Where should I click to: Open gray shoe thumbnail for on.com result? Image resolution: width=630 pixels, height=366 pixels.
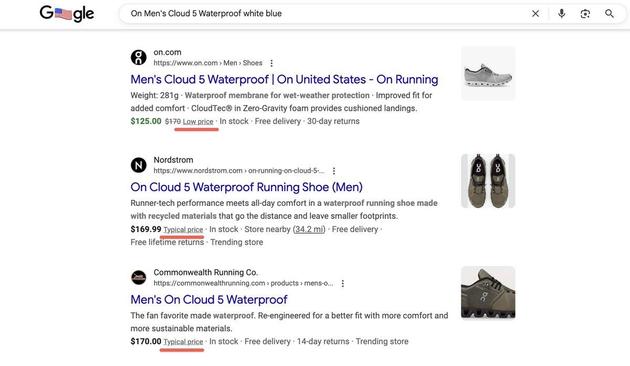488,74
